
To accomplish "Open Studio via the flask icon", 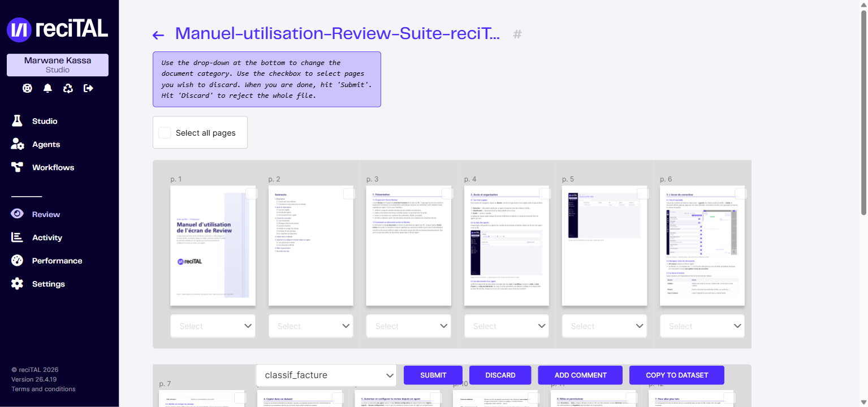I will (17, 121).
